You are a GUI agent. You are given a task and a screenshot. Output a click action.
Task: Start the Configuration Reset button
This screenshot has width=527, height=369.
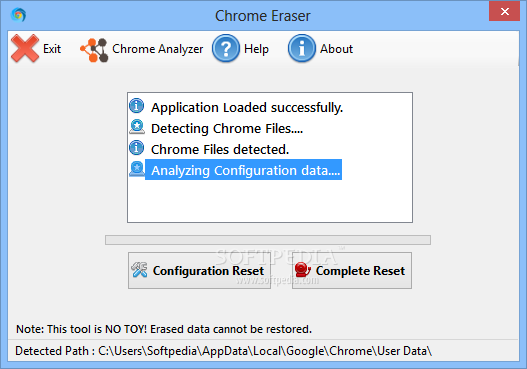(x=199, y=271)
